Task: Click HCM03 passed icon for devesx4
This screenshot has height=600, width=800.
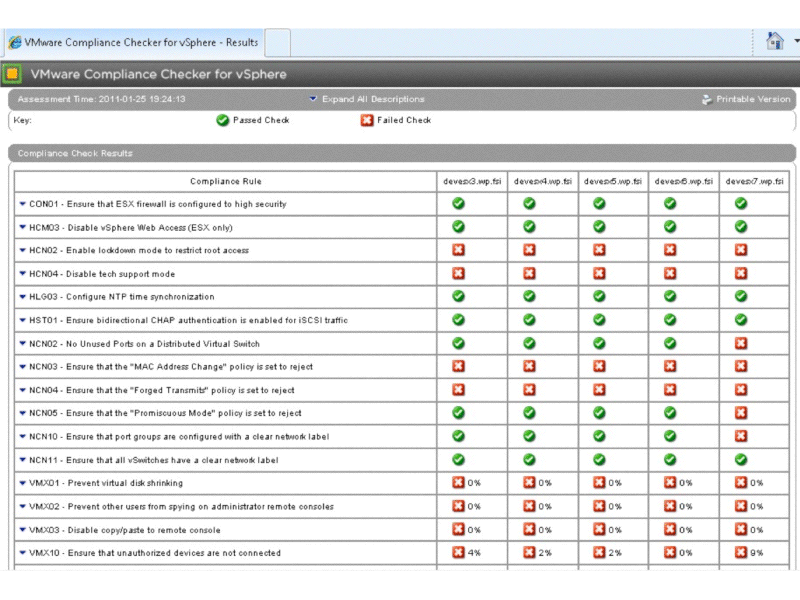Action: pos(530,227)
